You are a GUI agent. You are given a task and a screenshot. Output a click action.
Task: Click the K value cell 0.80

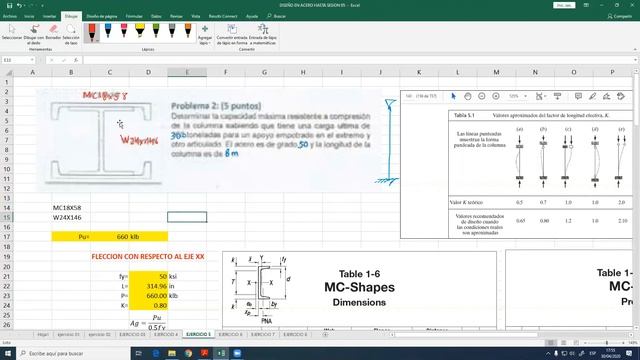point(148,305)
